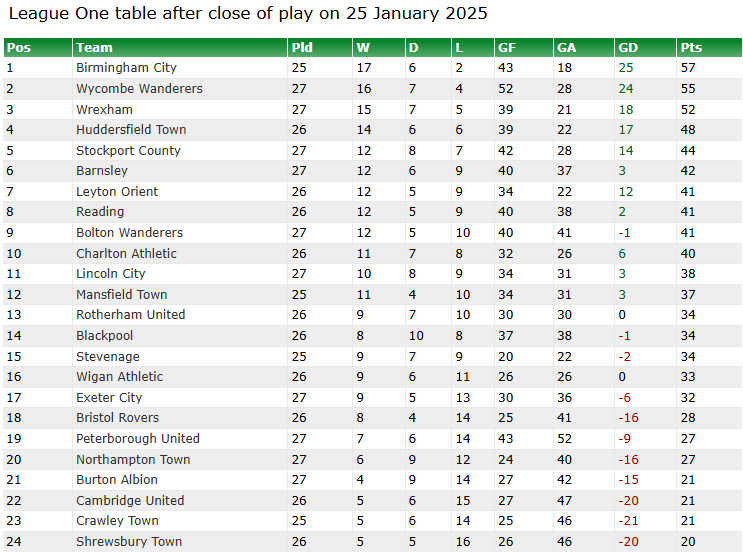The height and width of the screenshot is (552, 743).
Task: Select the Birmingham City team name
Action: click(126, 68)
